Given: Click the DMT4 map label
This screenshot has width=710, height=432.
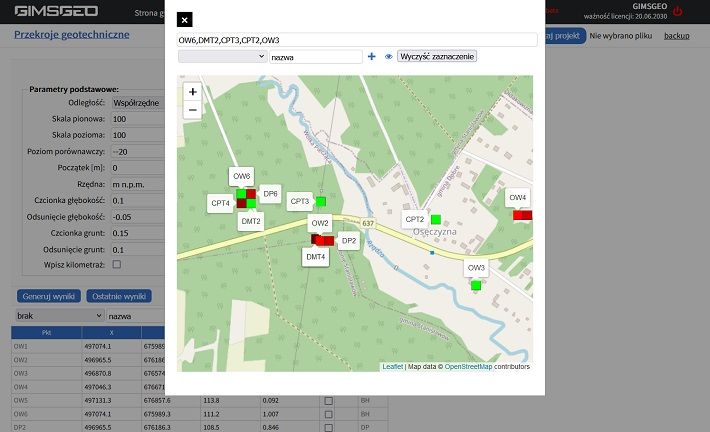Looking at the screenshot, I should (316, 257).
